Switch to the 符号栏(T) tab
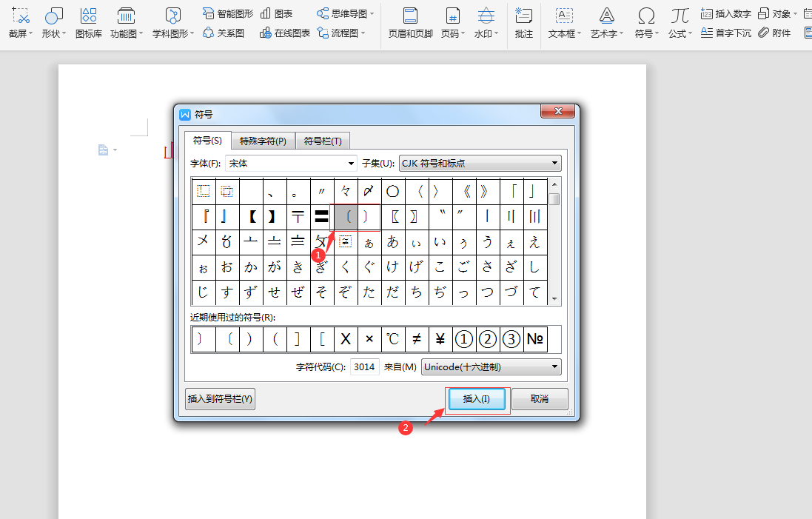Screen dimensions: 812x519 323,141
